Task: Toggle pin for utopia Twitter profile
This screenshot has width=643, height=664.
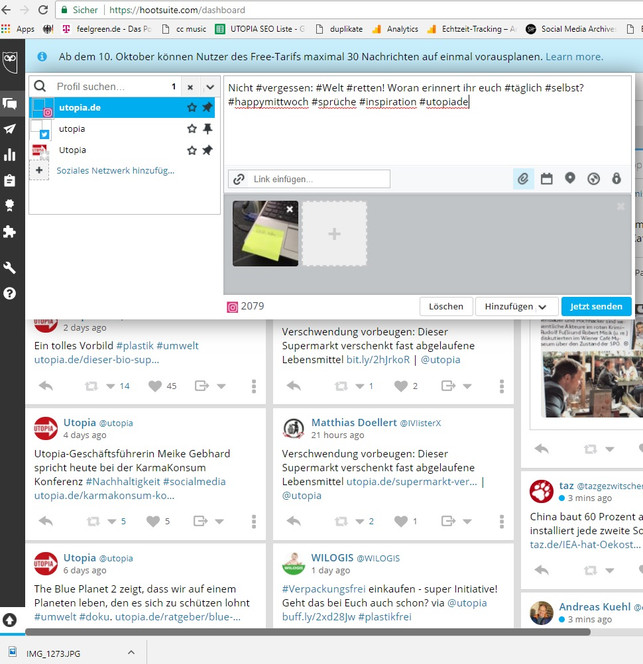Action: click(207, 129)
